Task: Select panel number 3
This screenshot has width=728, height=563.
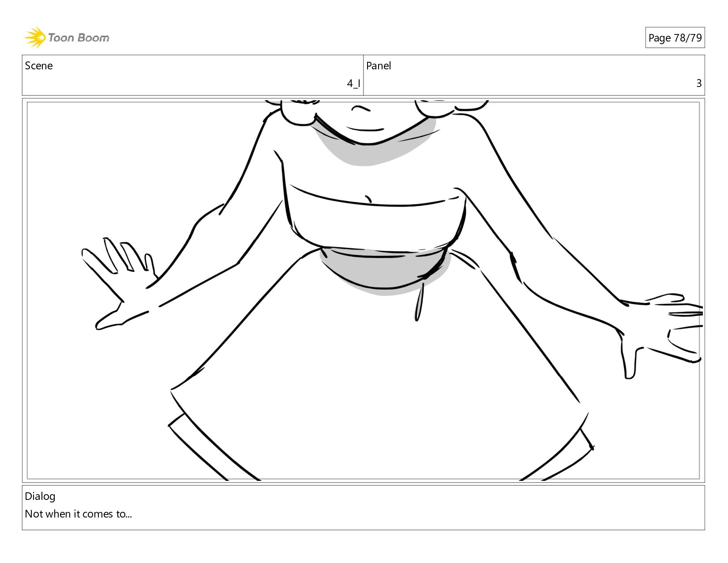Action: coord(699,83)
